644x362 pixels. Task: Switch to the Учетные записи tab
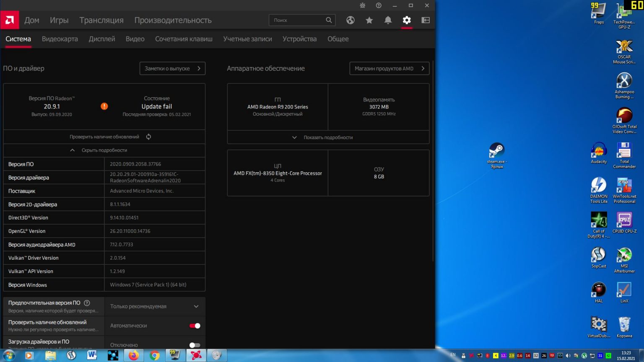(x=247, y=39)
